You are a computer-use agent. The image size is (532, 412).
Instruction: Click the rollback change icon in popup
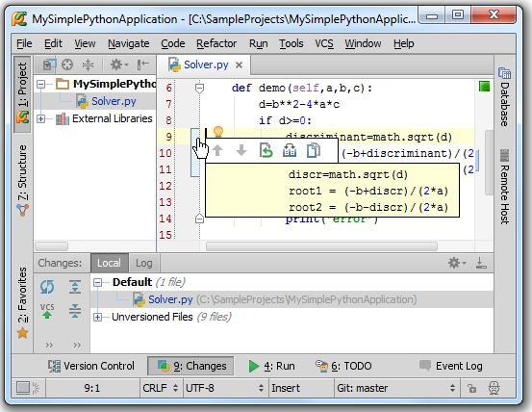point(266,150)
